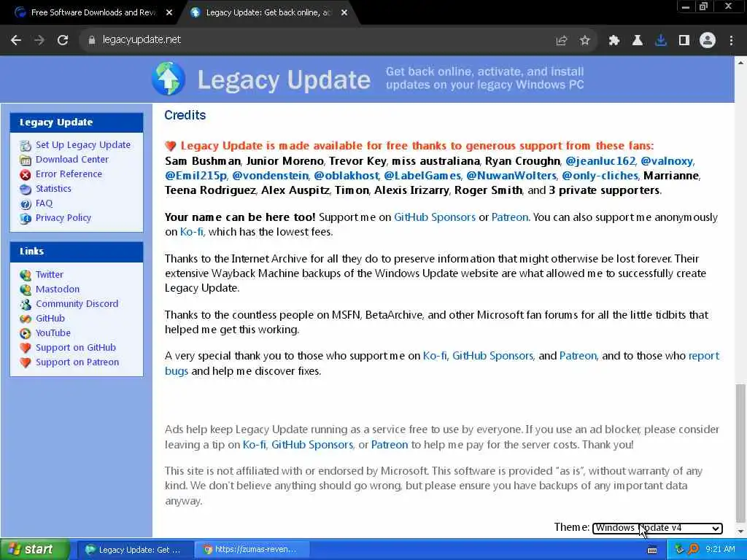Click the red Error Reference icon
The image size is (747, 560).
tap(26, 175)
